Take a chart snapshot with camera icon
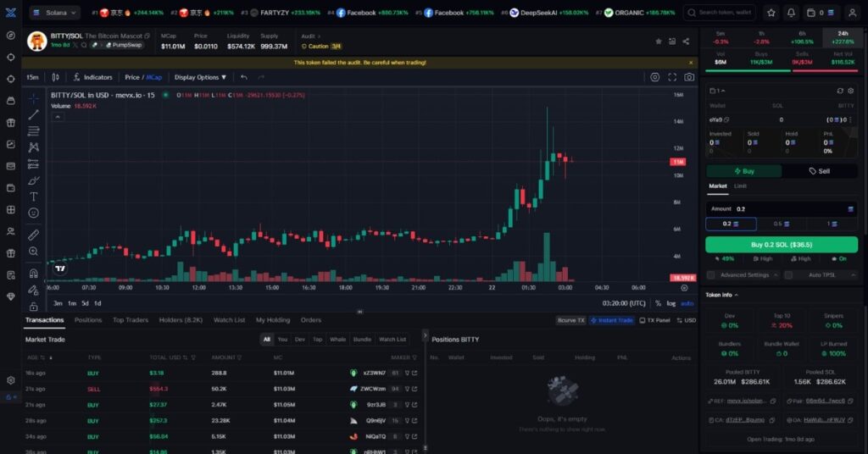The width and height of the screenshot is (868, 454). (x=689, y=77)
